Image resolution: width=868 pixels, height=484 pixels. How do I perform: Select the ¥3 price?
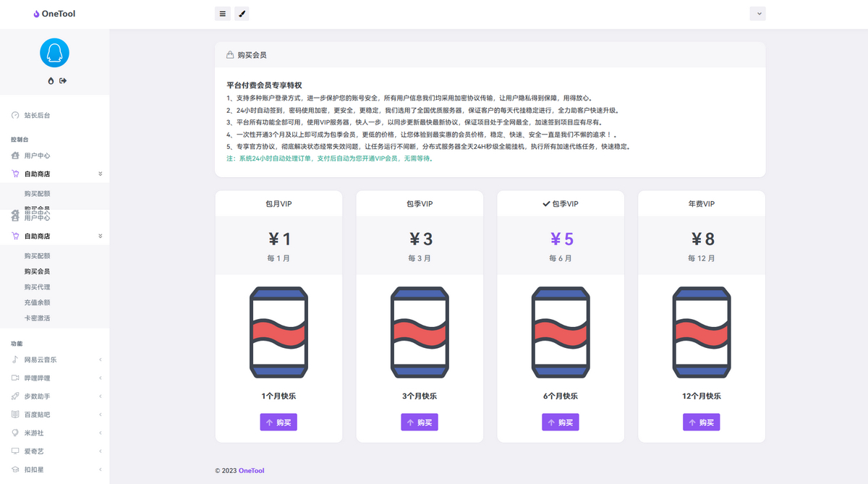(420, 239)
